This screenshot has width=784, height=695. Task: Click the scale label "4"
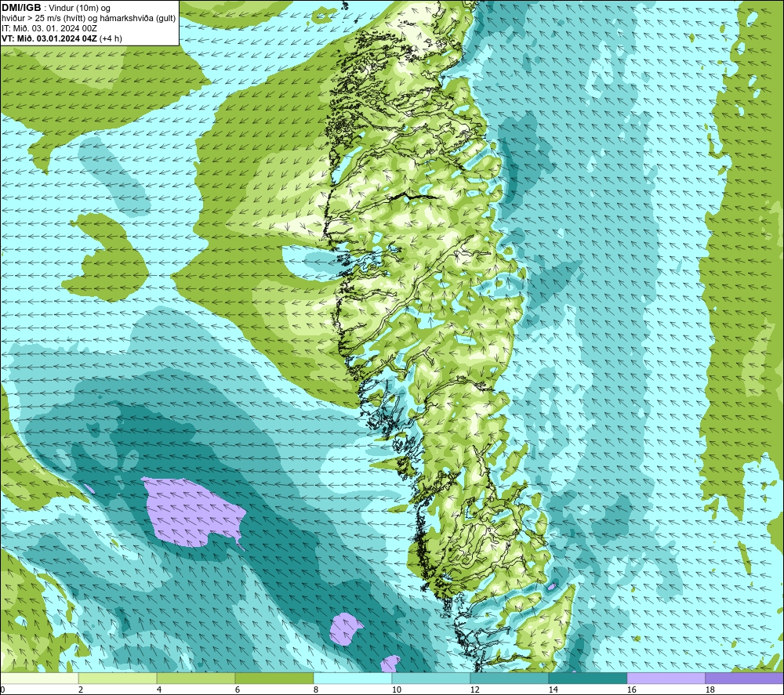tap(159, 690)
